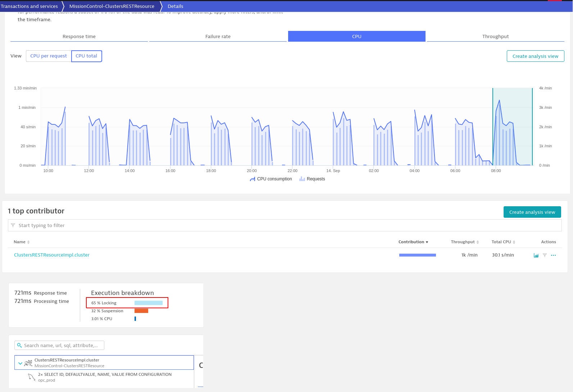The height and width of the screenshot is (392, 573).
Task: Click the magnifier icon in the search box
Action: 19,345
